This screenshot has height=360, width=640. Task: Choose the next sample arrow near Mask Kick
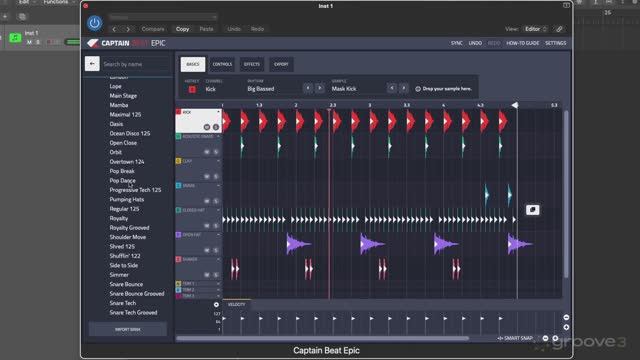(404, 88)
